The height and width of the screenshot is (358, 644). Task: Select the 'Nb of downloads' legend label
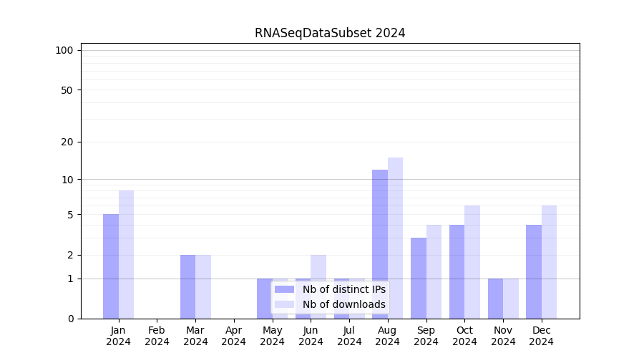[x=343, y=304]
